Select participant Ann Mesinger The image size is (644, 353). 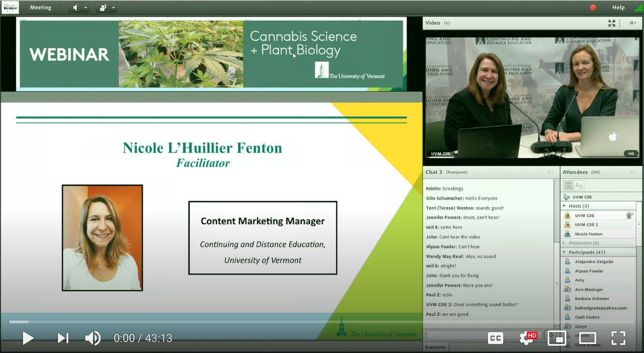(x=598, y=289)
